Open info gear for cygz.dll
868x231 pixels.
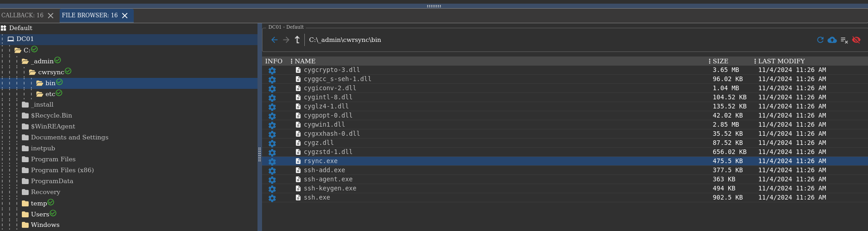[x=272, y=144]
